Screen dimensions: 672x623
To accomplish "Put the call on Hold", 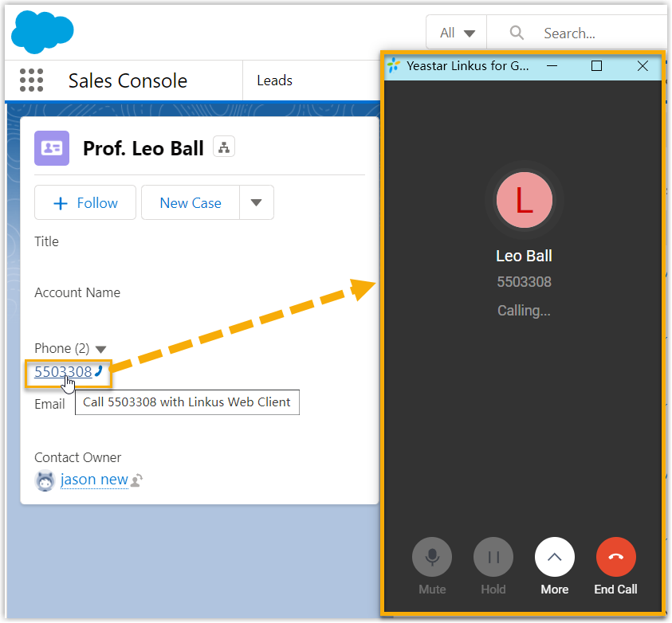I will coord(493,557).
